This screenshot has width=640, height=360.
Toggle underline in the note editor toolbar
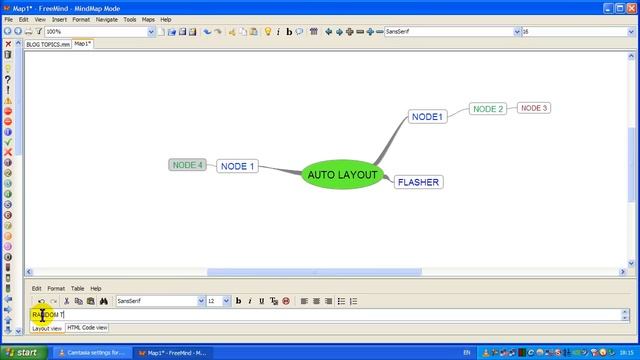click(262, 301)
